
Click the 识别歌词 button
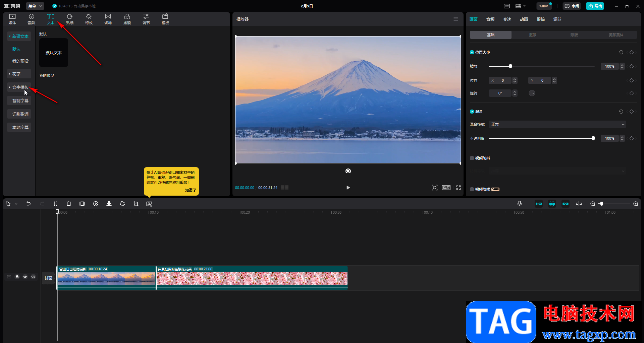pos(19,114)
